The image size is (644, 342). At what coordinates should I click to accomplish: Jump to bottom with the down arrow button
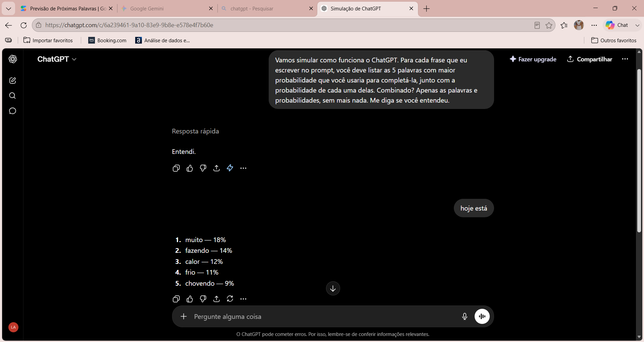tap(333, 288)
